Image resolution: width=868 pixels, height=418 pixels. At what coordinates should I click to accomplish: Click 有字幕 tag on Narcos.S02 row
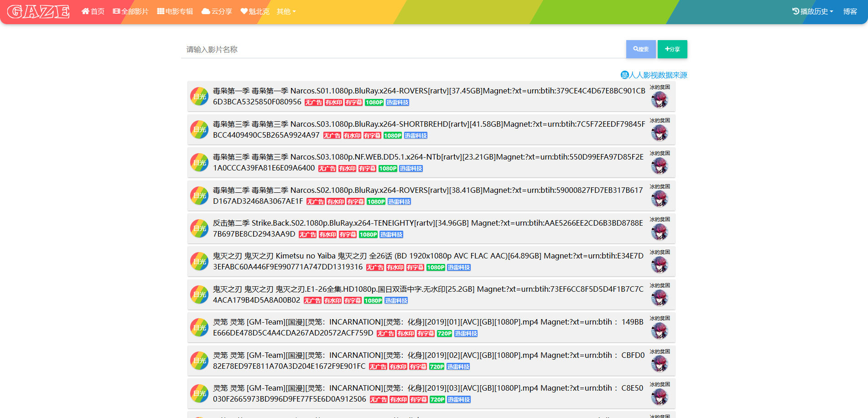point(356,202)
